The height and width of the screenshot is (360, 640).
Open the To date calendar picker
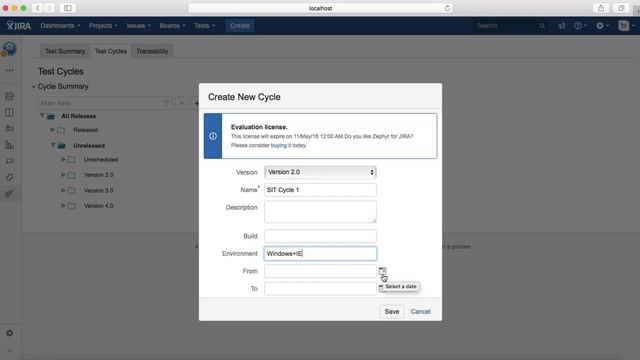pyautogui.click(x=381, y=288)
